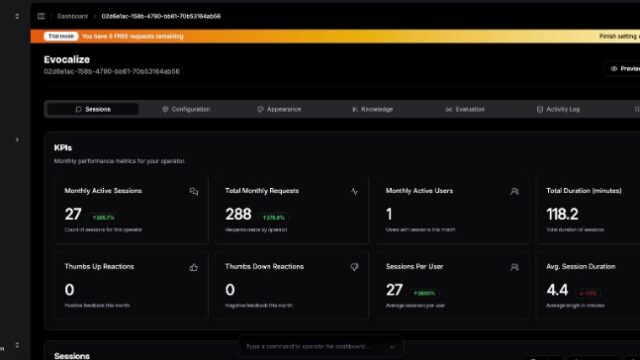
Task: Click the Monthly Active Sessions chat icon
Action: point(193,191)
